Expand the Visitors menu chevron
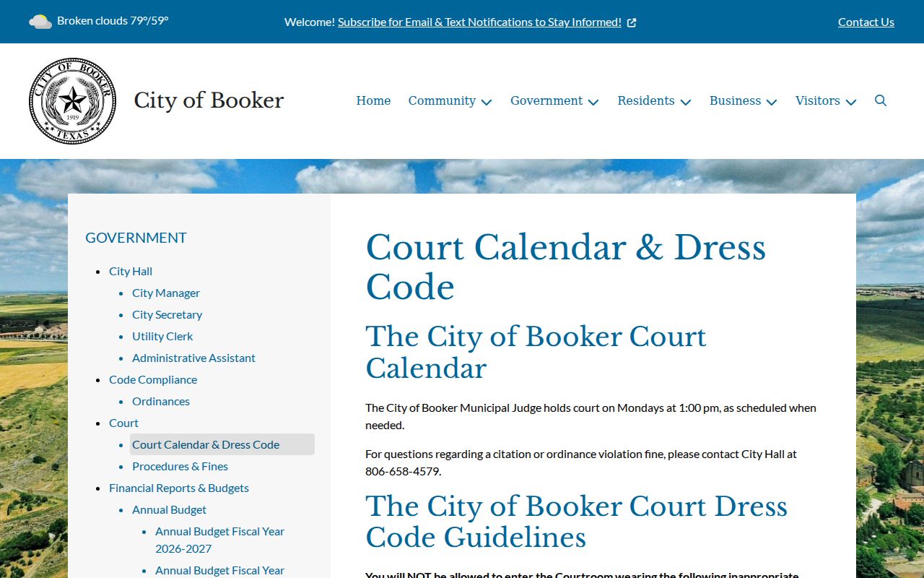Image resolution: width=924 pixels, height=578 pixels. (x=851, y=102)
